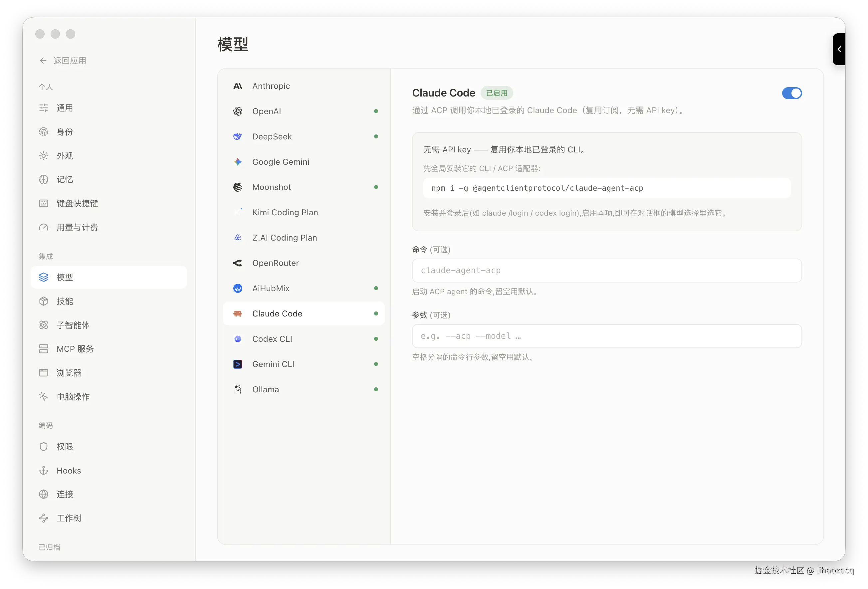Click the Gemini CLI terminal icon

[x=238, y=364]
